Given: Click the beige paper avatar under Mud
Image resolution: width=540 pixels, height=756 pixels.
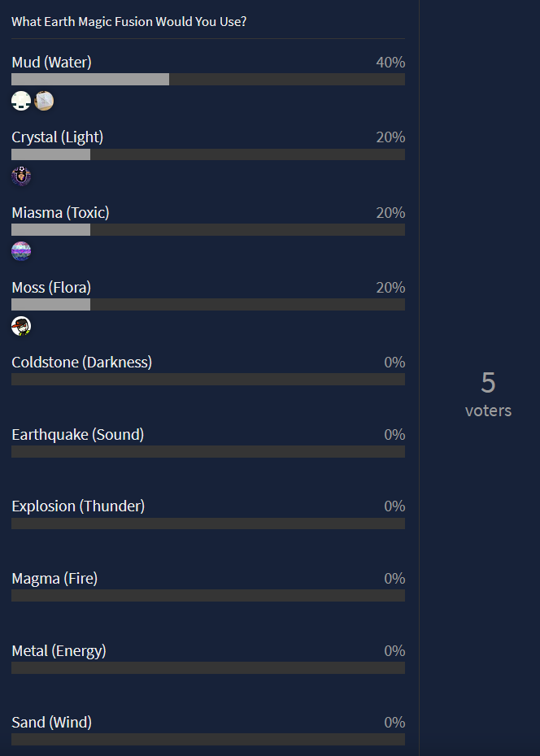Looking at the screenshot, I should tap(44, 101).
